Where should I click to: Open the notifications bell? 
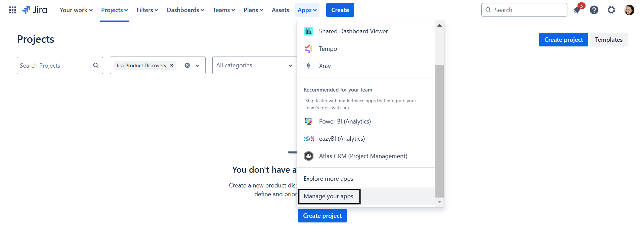pos(577,10)
